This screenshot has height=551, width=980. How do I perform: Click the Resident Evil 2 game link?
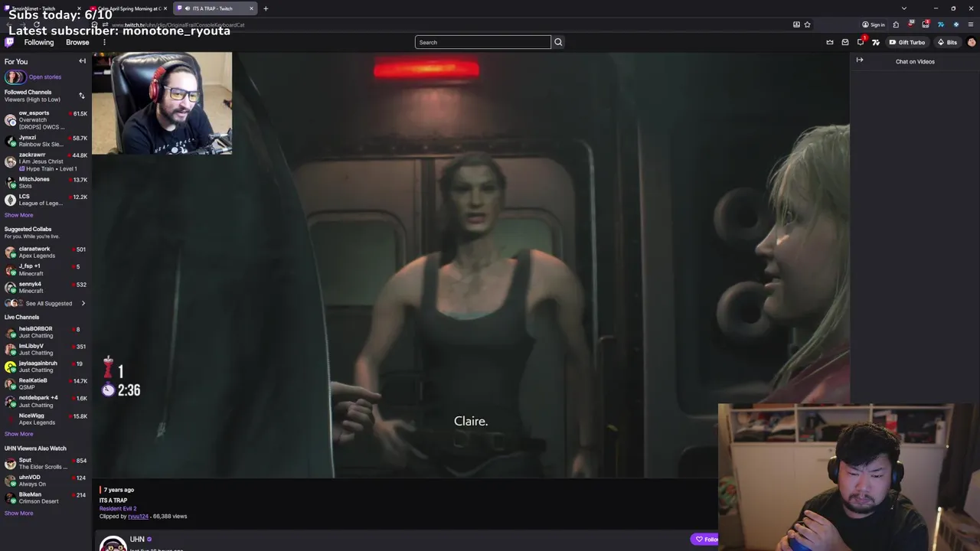tap(118, 508)
